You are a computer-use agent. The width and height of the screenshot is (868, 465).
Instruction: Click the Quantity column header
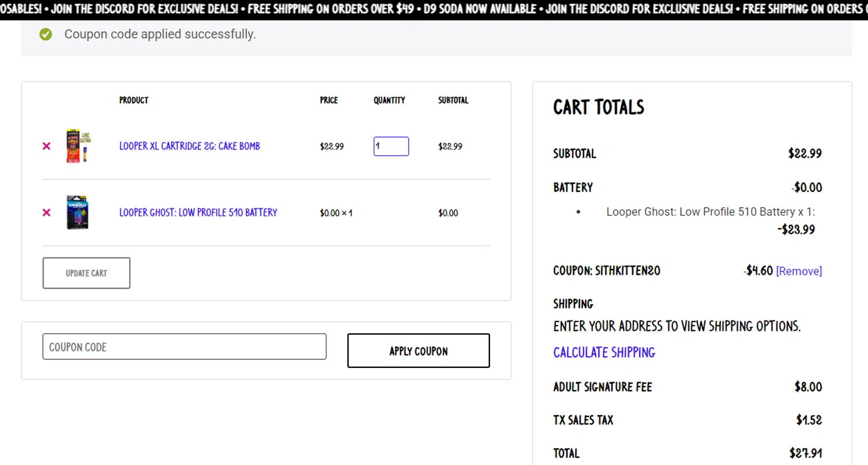(389, 100)
